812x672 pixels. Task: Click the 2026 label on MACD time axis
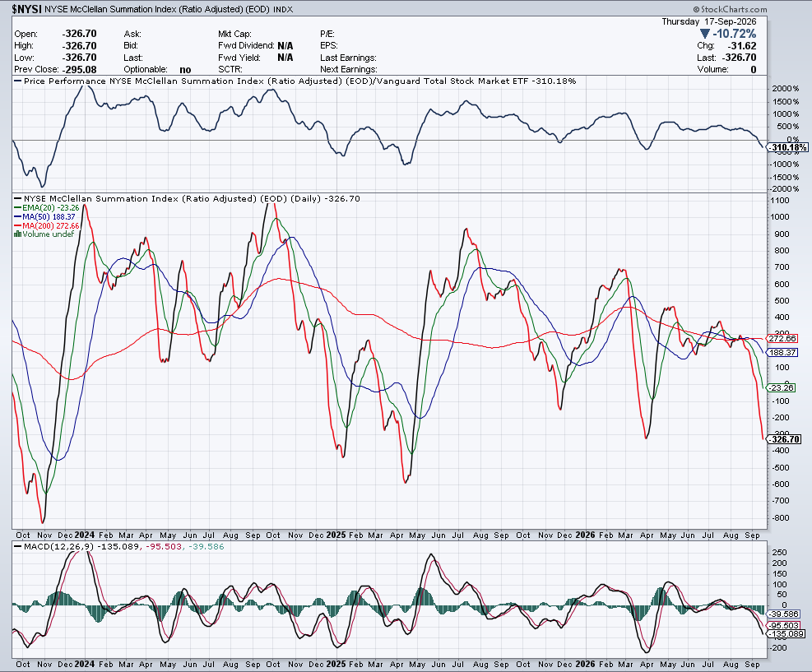[585, 664]
